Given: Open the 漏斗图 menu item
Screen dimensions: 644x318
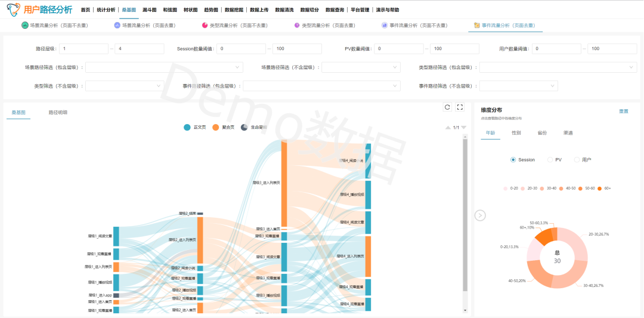Looking at the screenshot, I should 150,10.
